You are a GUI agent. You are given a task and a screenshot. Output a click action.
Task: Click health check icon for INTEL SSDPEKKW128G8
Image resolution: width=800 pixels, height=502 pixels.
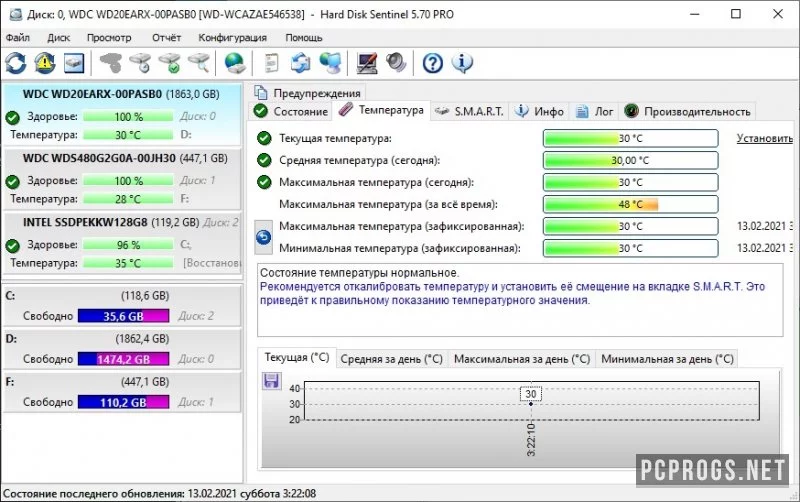point(12,246)
